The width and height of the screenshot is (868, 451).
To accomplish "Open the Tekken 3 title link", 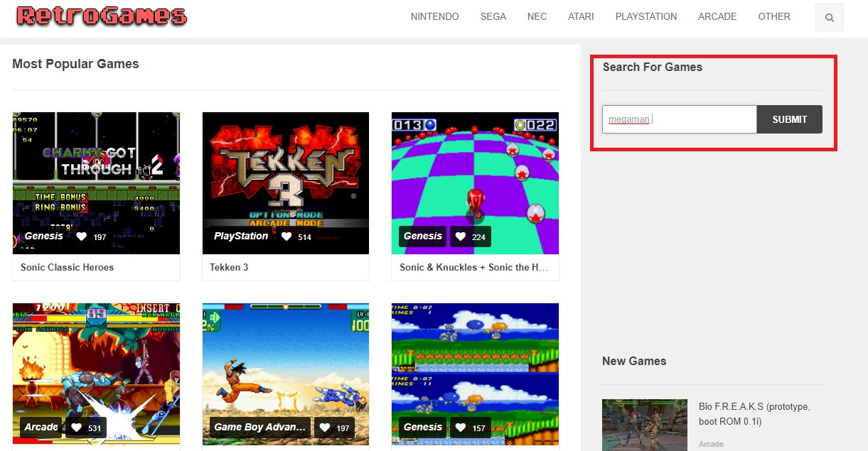I will [229, 268].
